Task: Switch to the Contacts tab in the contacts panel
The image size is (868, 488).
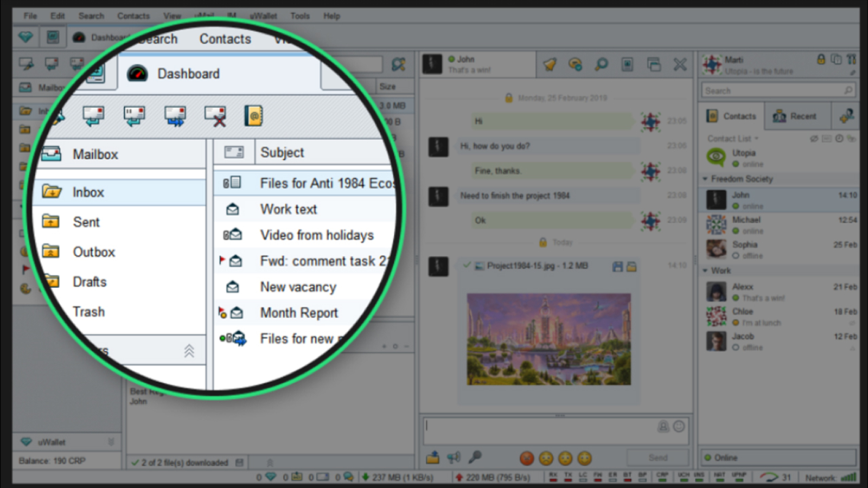Action: (731, 116)
